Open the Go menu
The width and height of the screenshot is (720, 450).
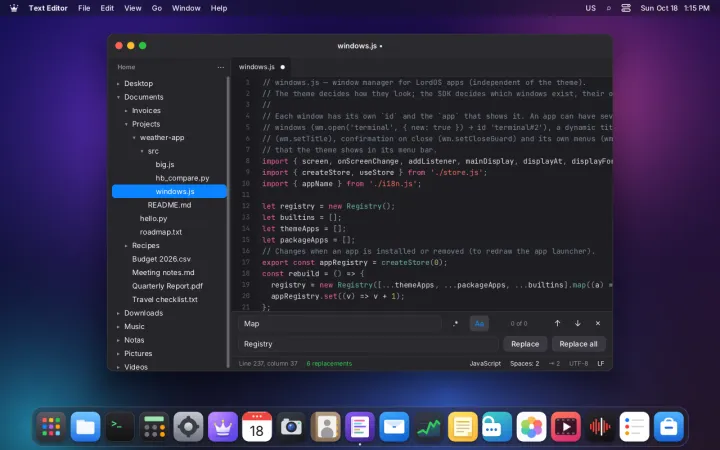157,8
